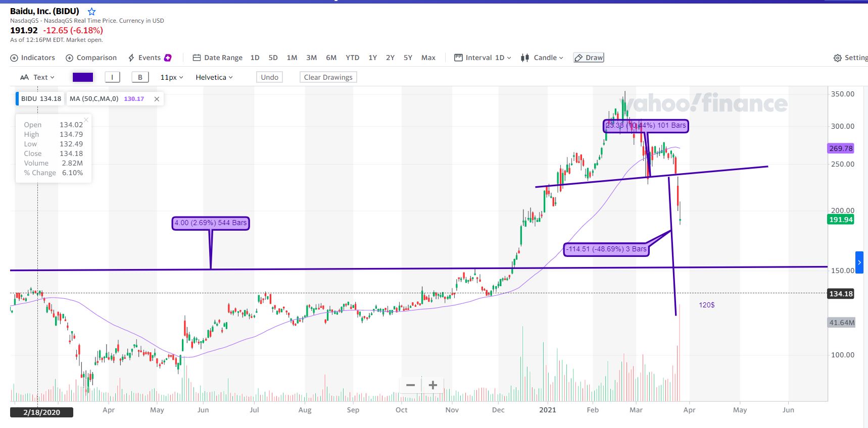This screenshot has width=868, height=428.
Task: Select the 2Y date range
Action: point(391,58)
